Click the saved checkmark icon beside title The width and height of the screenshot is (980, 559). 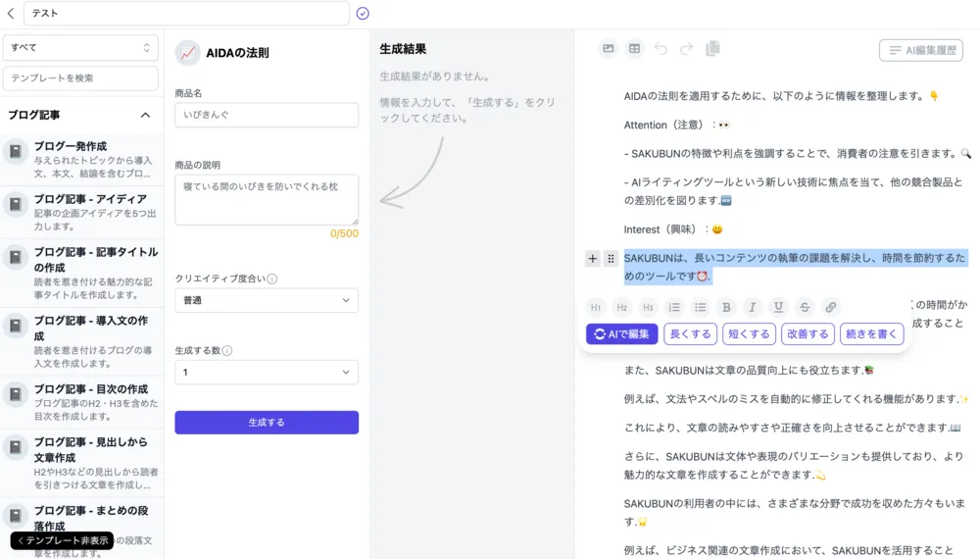[363, 13]
